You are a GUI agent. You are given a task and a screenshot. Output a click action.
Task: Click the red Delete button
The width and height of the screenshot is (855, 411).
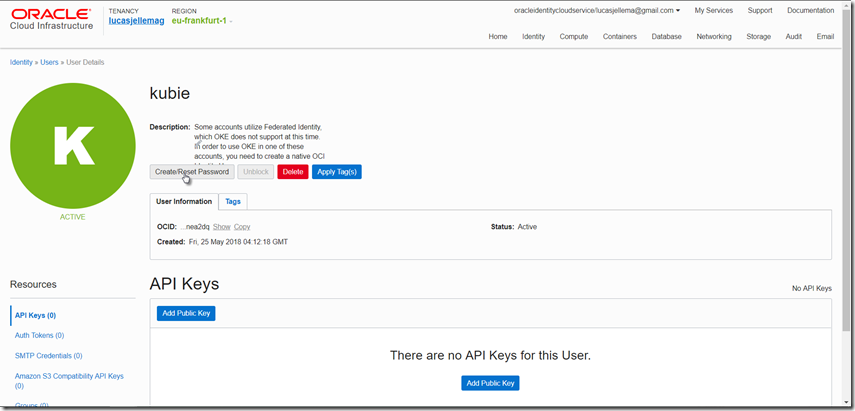[292, 172]
